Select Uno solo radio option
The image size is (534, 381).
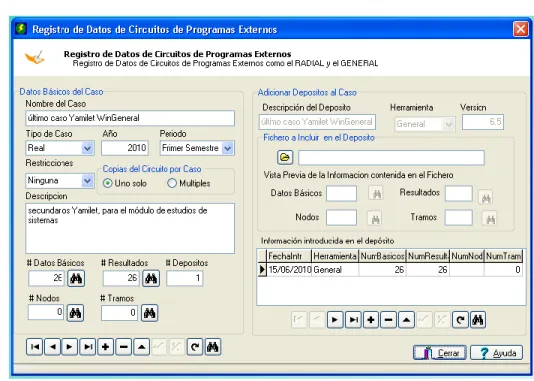(108, 183)
